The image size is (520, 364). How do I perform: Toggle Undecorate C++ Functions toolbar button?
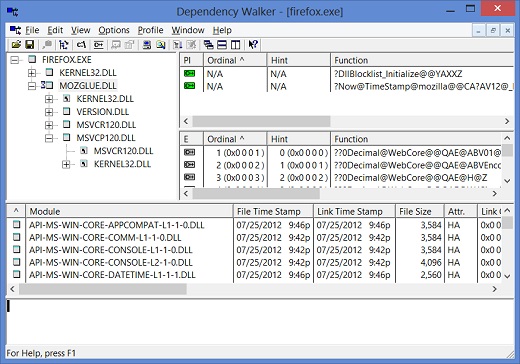click(98, 44)
